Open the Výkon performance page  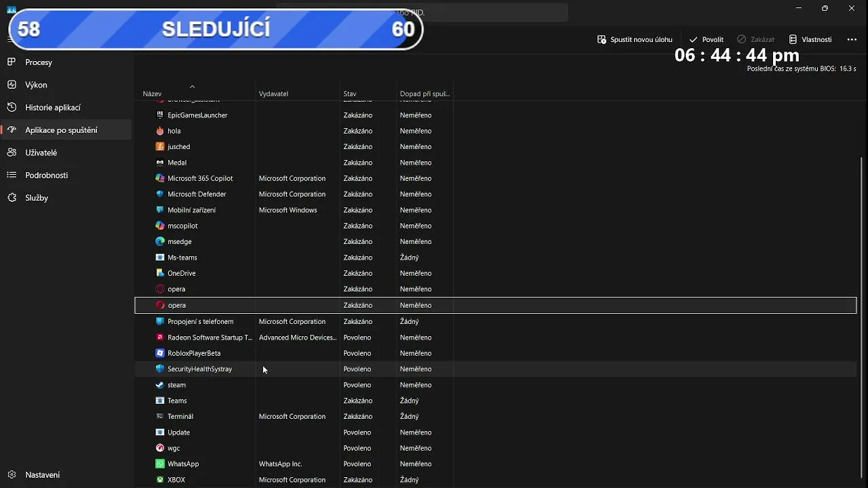(66, 85)
